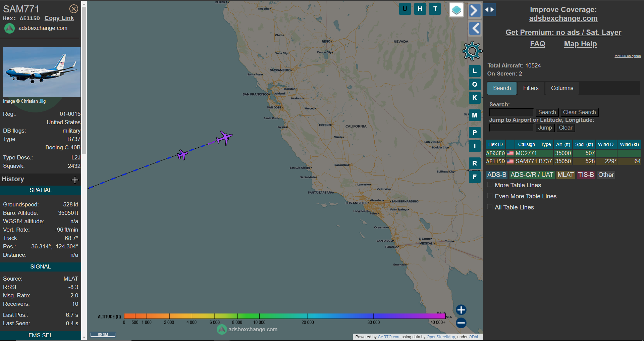Select MC2771 row in aircraft table
The image size is (644, 341).
[563, 153]
